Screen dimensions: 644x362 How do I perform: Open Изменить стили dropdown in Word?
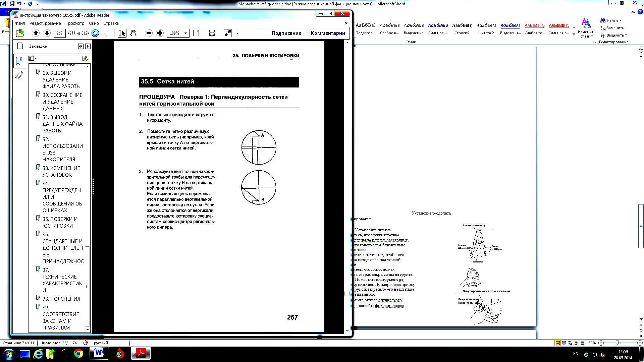point(586,29)
